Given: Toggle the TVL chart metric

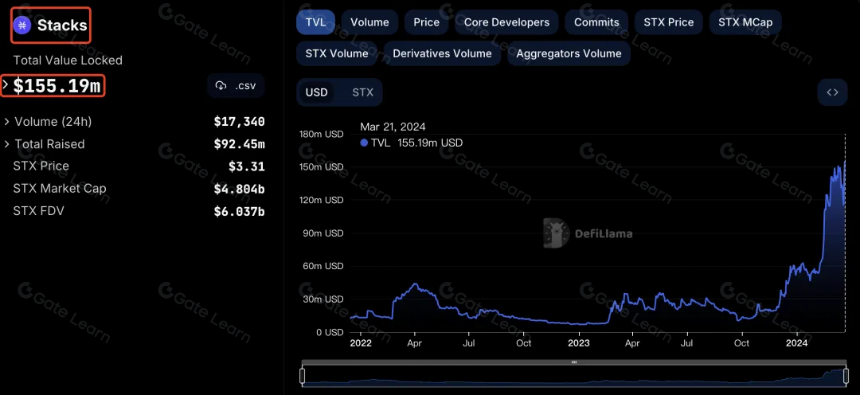Looking at the screenshot, I should (x=315, y=22).
